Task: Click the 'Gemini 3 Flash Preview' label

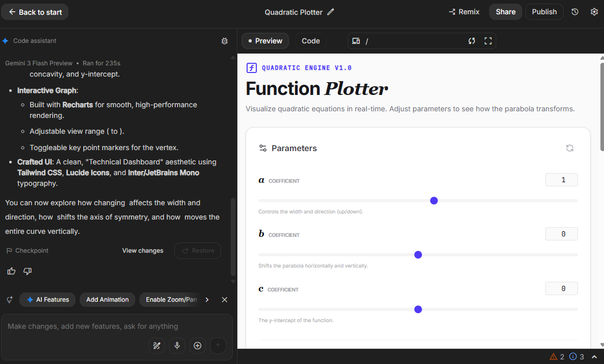Action: tap(38, 63)
